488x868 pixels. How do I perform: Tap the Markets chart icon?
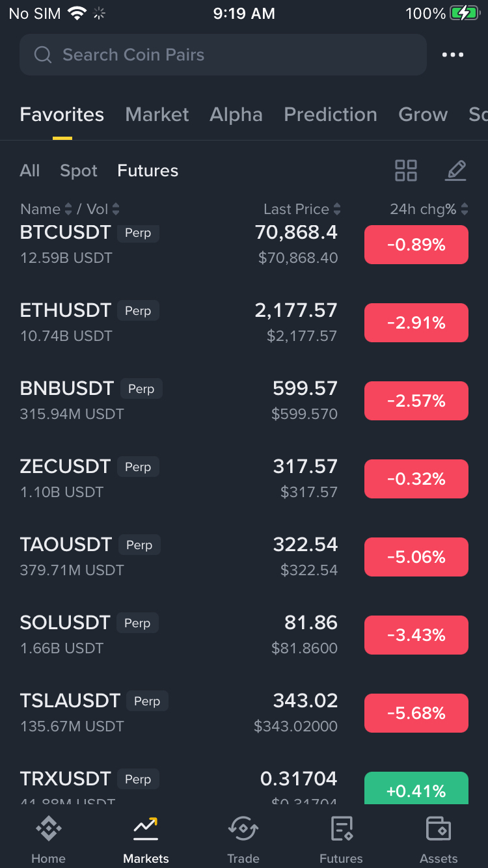(146, 830)
